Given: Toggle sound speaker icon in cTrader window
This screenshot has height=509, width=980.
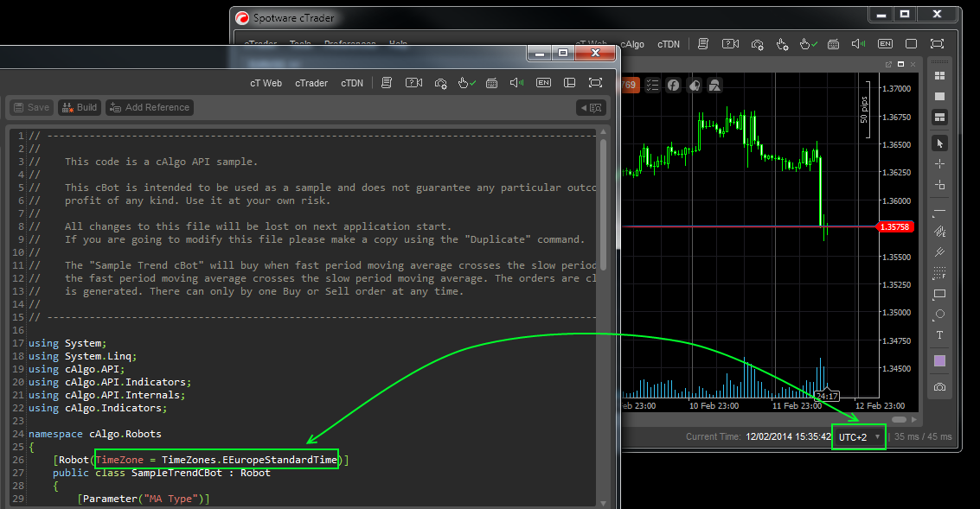Looking at the screenshot, I should [859, 44].
